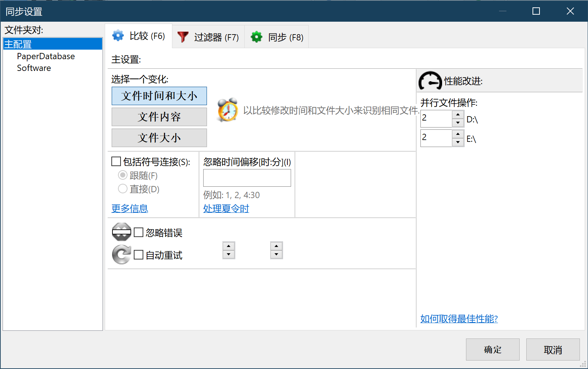Select 文件内容 comparison variant
588x369 pixels.
[x=159, y=117]
